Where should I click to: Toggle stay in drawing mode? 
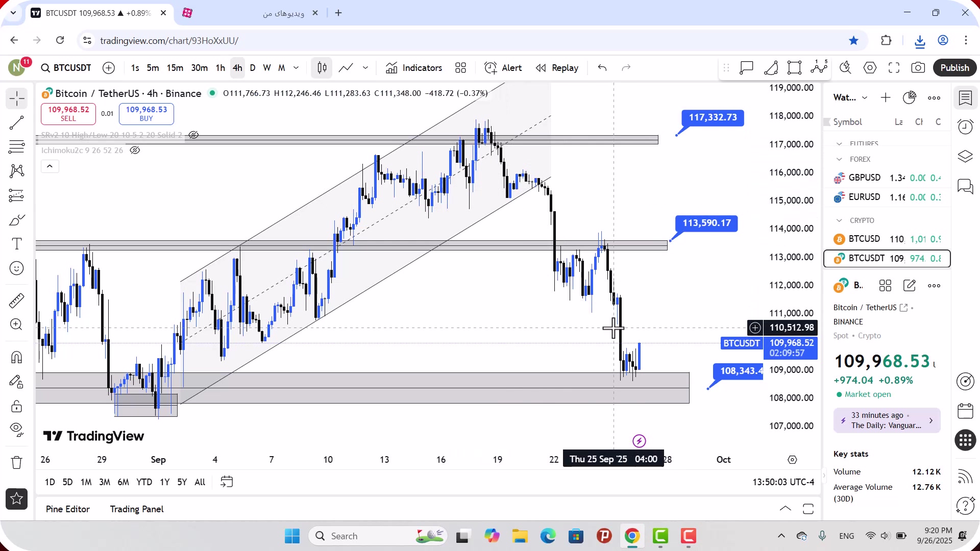(x=17, y=382)
